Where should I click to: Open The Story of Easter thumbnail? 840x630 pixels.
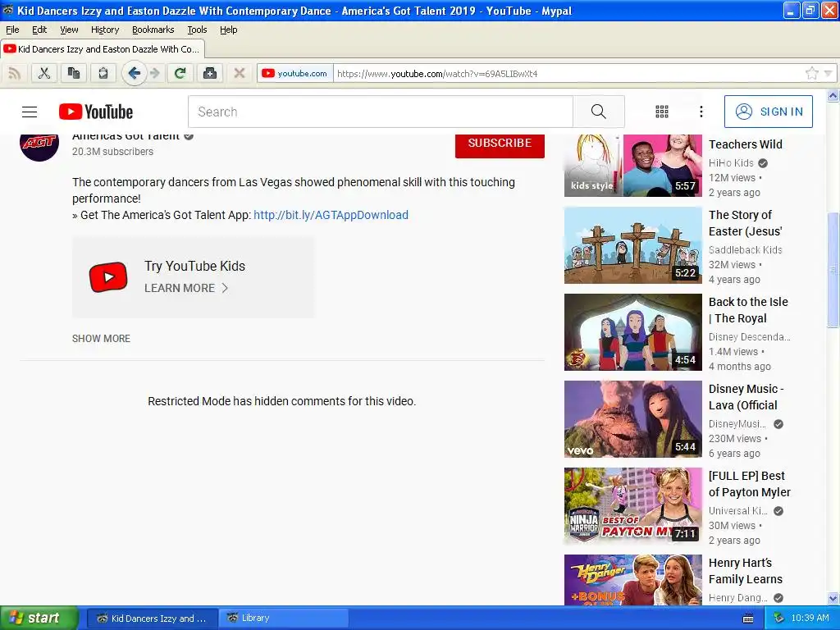click(x=632, y=245)
